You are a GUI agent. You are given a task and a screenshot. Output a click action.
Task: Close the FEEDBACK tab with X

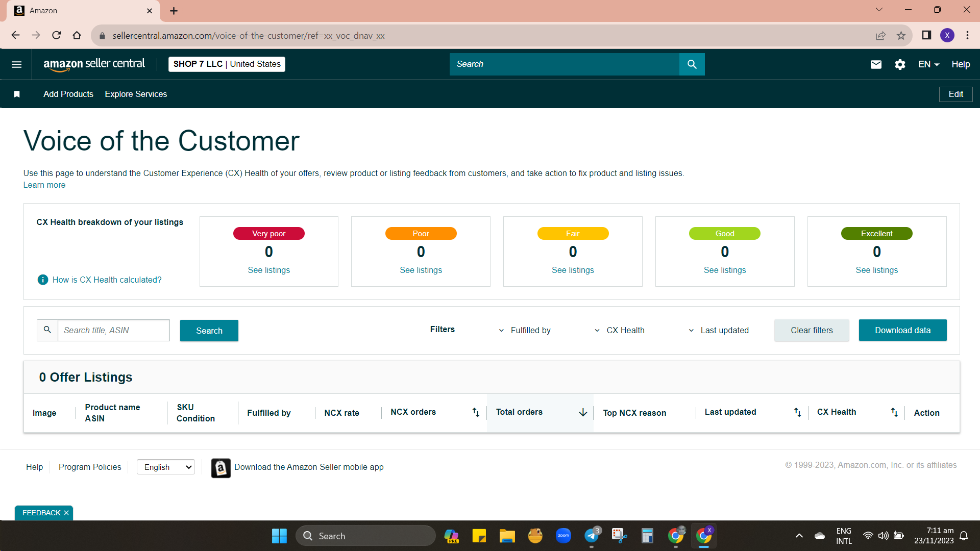(x=66, y=513)
